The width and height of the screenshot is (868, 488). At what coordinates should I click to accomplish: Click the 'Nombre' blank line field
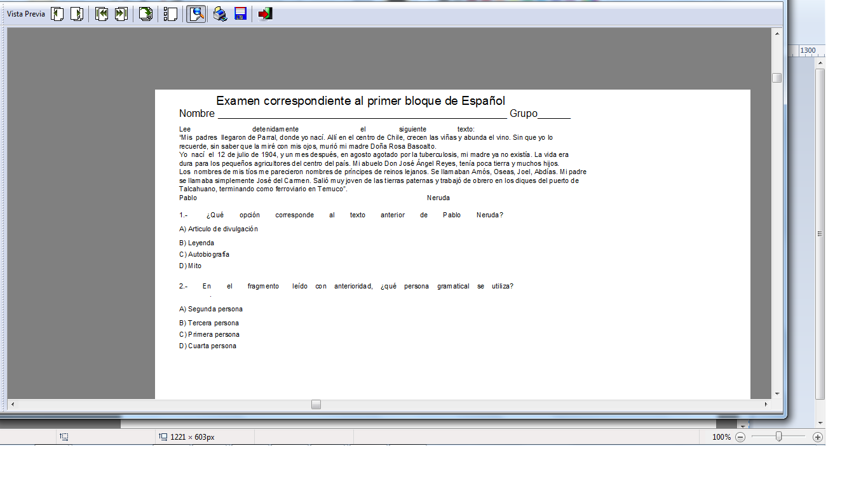tap(362, 114)
